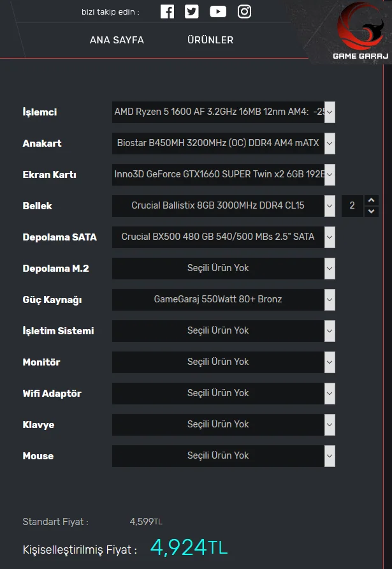
Task: Expand the Wifi Adaptör dropdown
Action: tap(224, 393)
